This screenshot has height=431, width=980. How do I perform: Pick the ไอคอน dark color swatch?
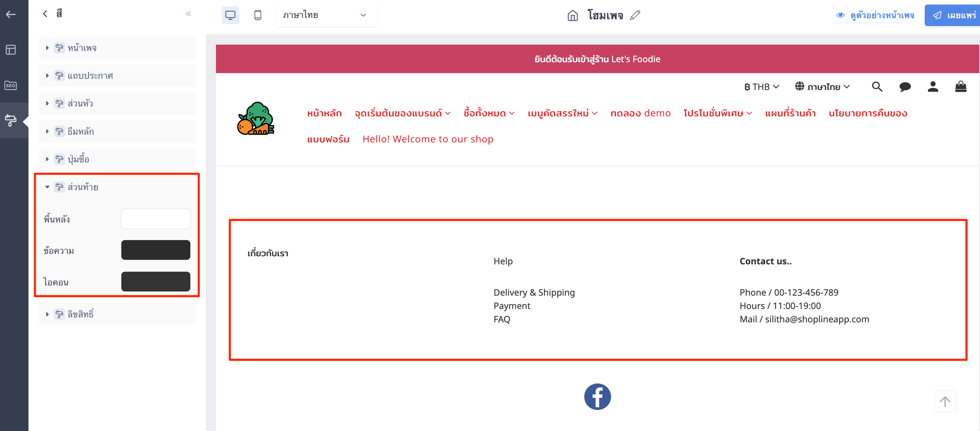155,282
